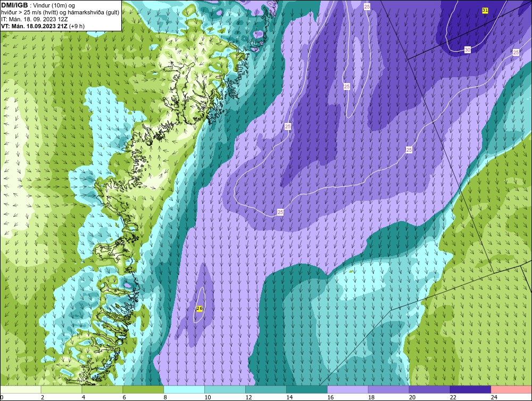This screenshot has height=401, width=532.
Task: Click the 'DMI/IGB : Vindur (10m) og' title line
Action: (x=38, y=5)
